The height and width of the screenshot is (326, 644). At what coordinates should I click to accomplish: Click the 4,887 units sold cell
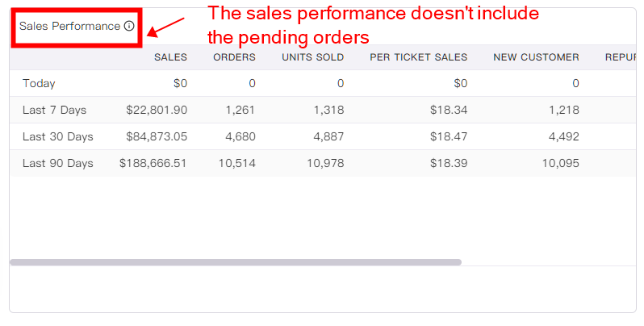coord(328,136)
